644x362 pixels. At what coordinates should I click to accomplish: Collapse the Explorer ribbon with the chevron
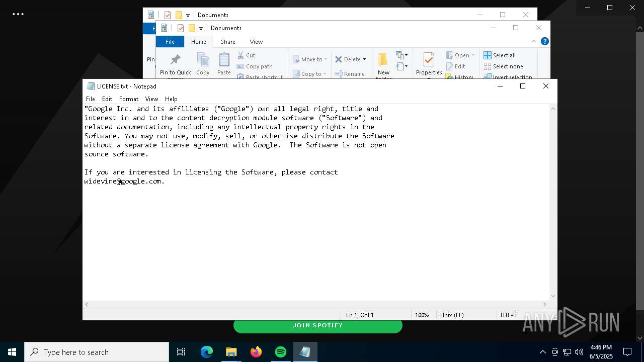point(534,41)
